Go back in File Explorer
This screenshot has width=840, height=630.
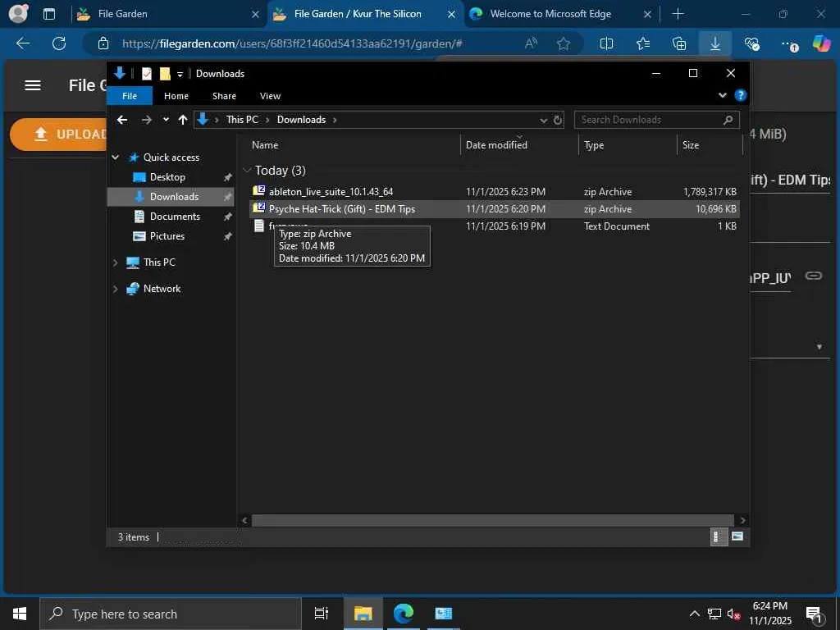click(x=122, y=120)
